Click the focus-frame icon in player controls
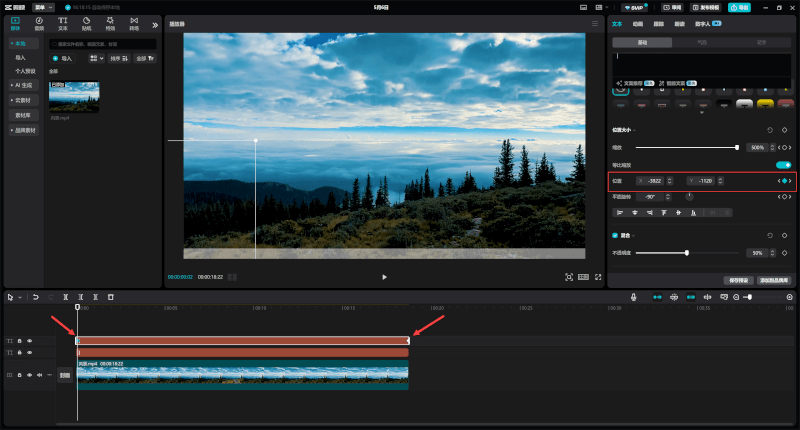Viewport: 800px width, 430px height. click(569, 277)
